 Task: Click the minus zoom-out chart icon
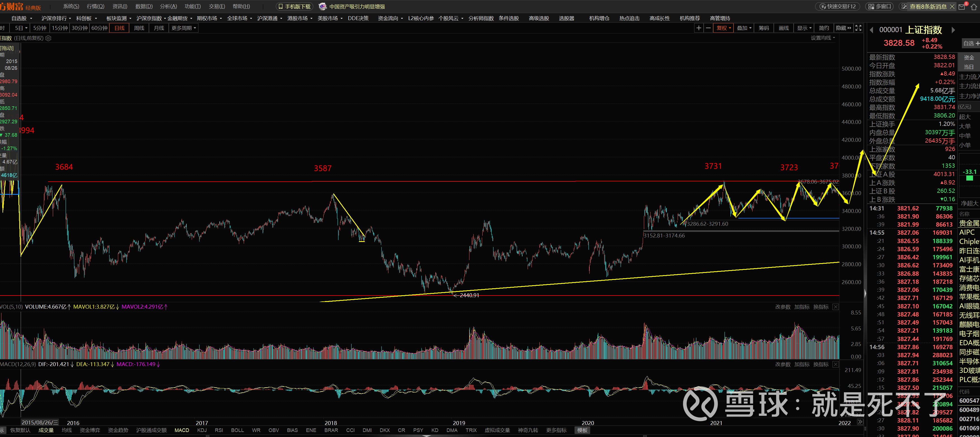[x=708, y=28]
